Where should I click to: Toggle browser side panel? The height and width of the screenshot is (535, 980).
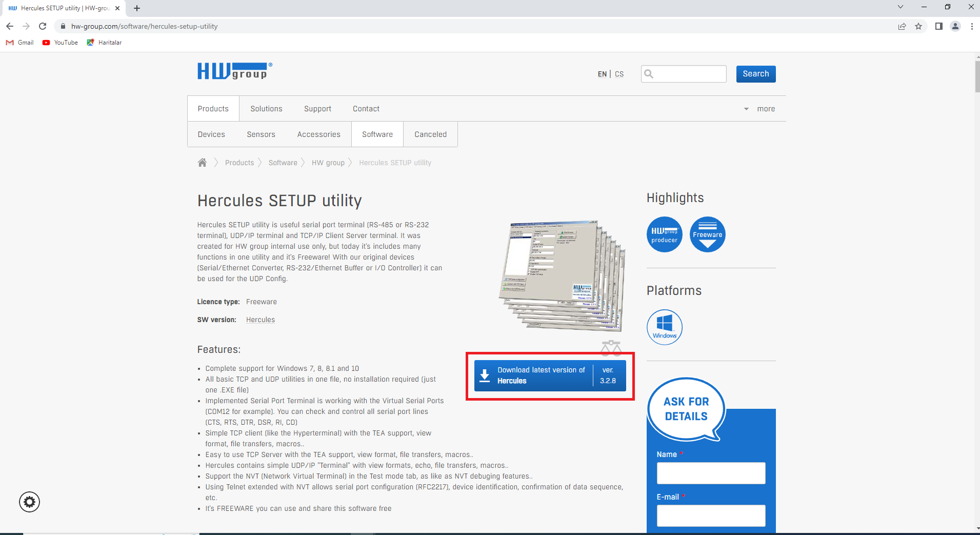938,26
